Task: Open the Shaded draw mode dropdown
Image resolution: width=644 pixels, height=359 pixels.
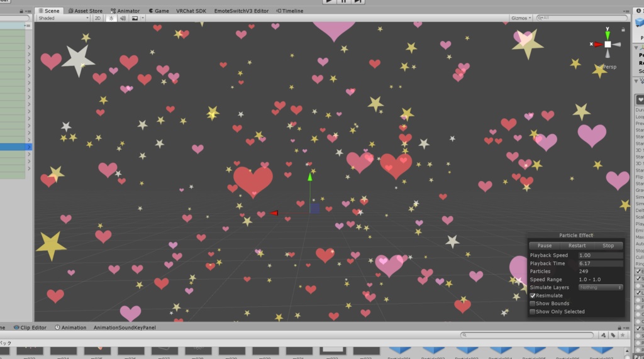Action: point(64,18)
